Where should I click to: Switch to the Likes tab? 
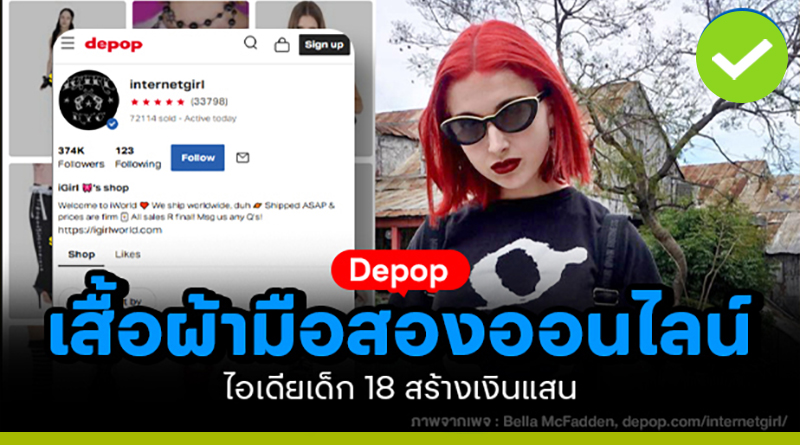[127, 255]
